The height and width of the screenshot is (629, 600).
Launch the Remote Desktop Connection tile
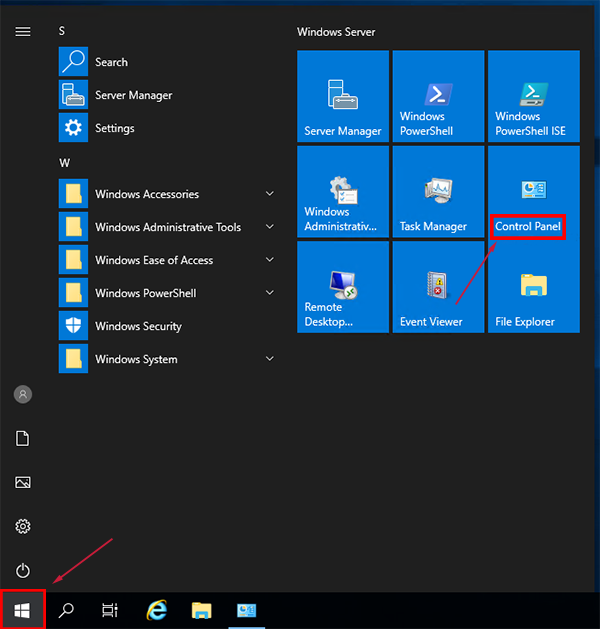(343, 286)
